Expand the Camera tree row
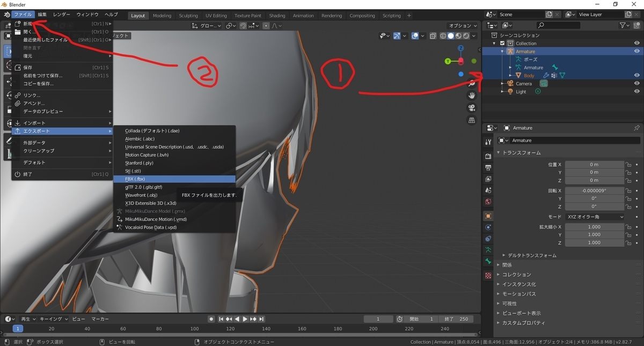The image size is (644, 346). (x=502, y=84)
